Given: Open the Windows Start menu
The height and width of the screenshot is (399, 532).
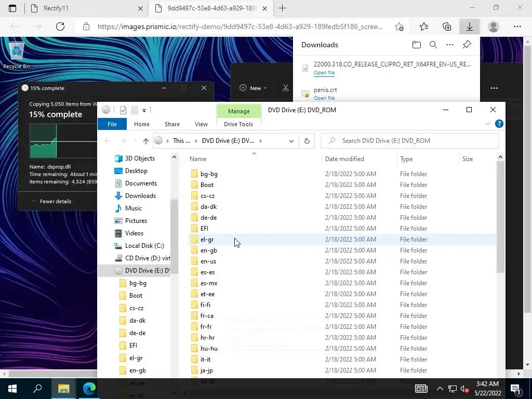Looking at the screenshot, I should pyautogui.click(x=12, y=389).
